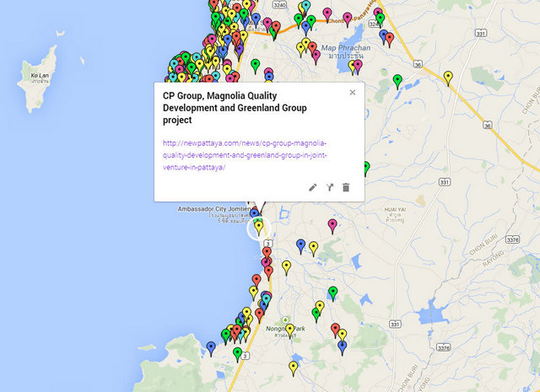Click the Ko Lan island label
The width and height of the screenshot is (540, 392).
pyautogui.click(x=40, y=75)
